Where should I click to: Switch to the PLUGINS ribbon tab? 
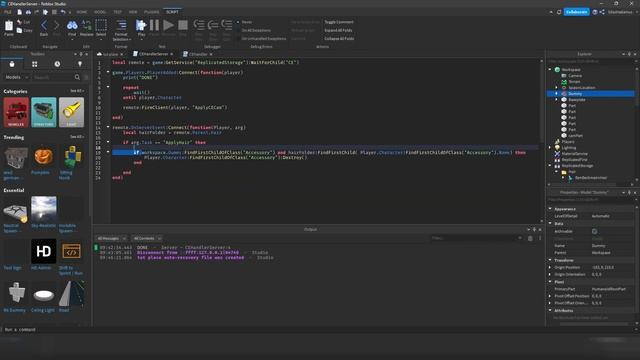[151, 12]
